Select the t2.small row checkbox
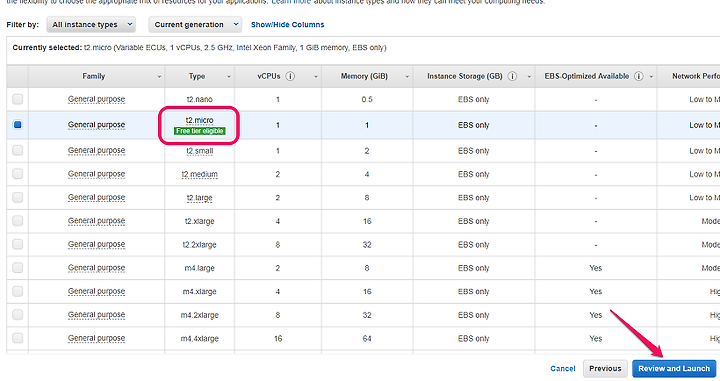 [17, 151]
